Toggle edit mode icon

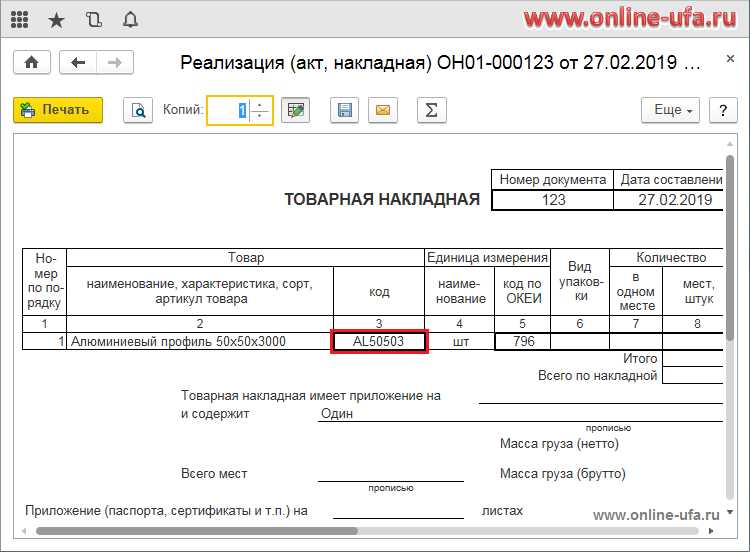click(294, 110)
